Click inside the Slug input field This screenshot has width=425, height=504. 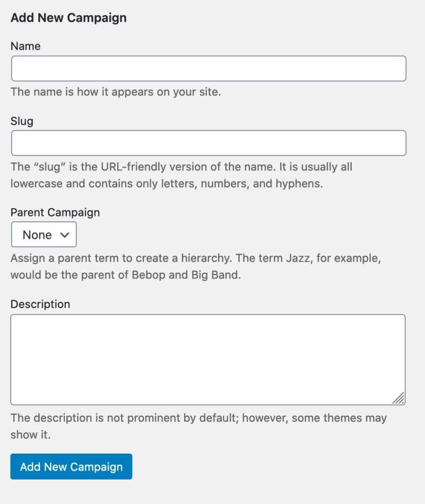point(208,143)
